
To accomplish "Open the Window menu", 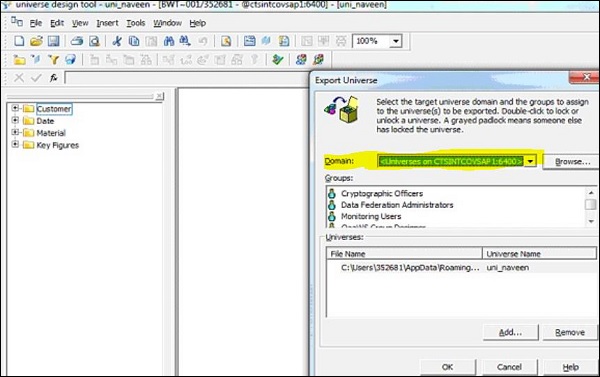I will click(167, 23).
